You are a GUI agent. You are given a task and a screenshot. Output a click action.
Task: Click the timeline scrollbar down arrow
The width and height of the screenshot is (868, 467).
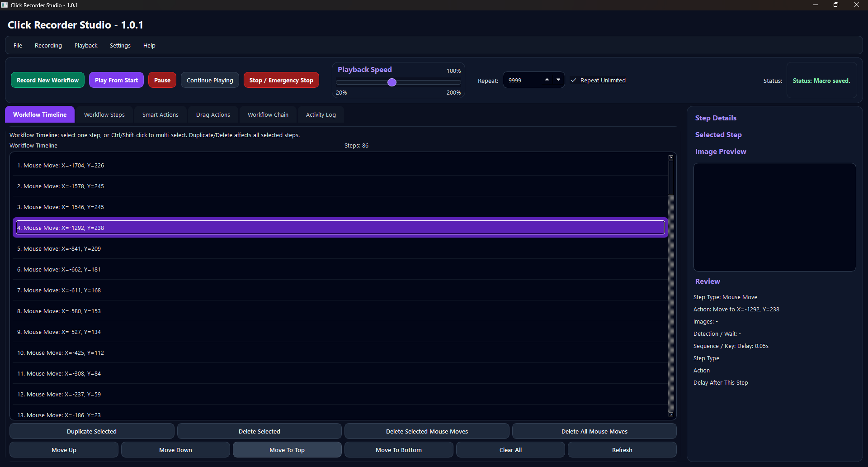coord(670,415)
